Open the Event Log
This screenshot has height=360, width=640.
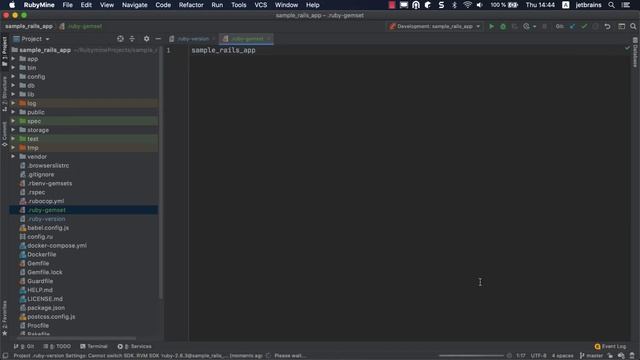(610, 347)
